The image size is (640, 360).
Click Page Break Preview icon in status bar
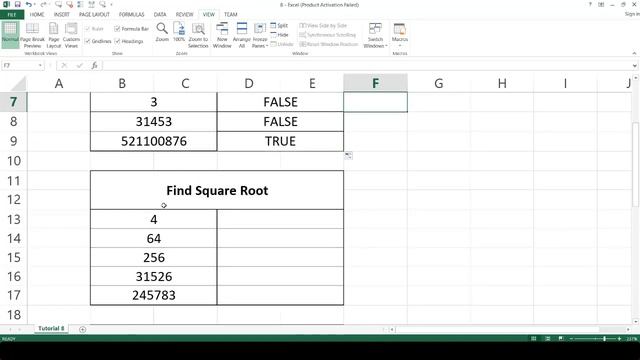pyautogui.click(x=561, y=339)
